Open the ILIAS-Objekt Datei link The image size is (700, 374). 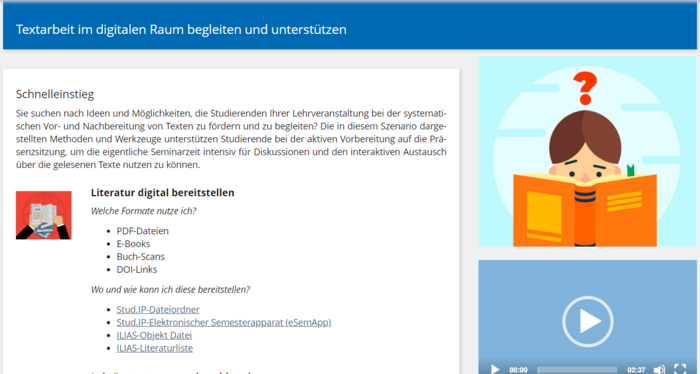coord(154,335)
